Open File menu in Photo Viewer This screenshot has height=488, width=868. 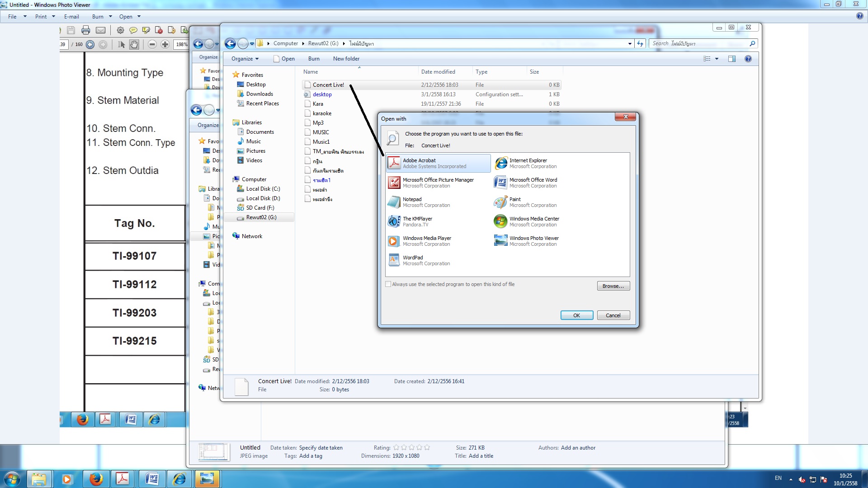[x=17, y=17]
